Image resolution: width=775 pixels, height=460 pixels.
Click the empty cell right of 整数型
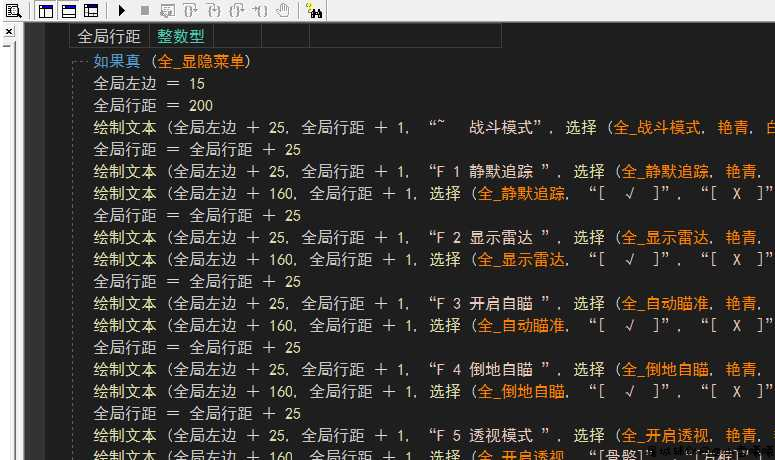click(x=237, y=36)
